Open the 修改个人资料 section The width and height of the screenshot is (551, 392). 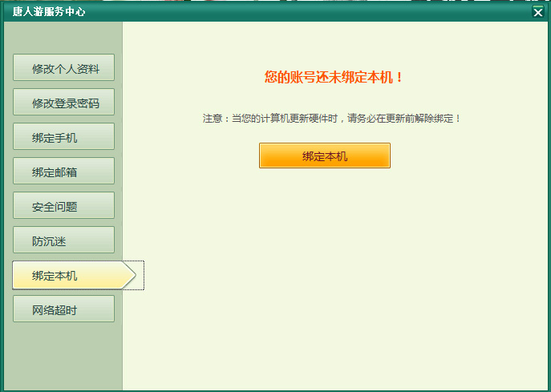[x=64, y=68]
